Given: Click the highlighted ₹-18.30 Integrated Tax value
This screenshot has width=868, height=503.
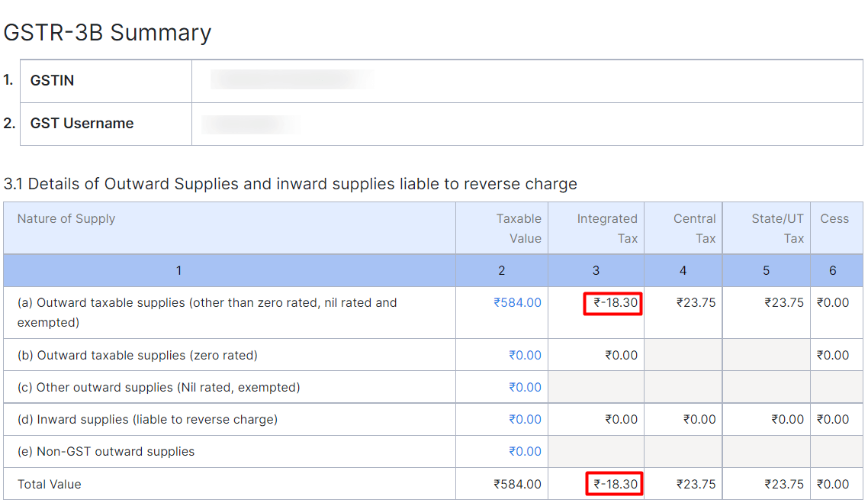Looking at the screenshot, I should coord(613,303).
